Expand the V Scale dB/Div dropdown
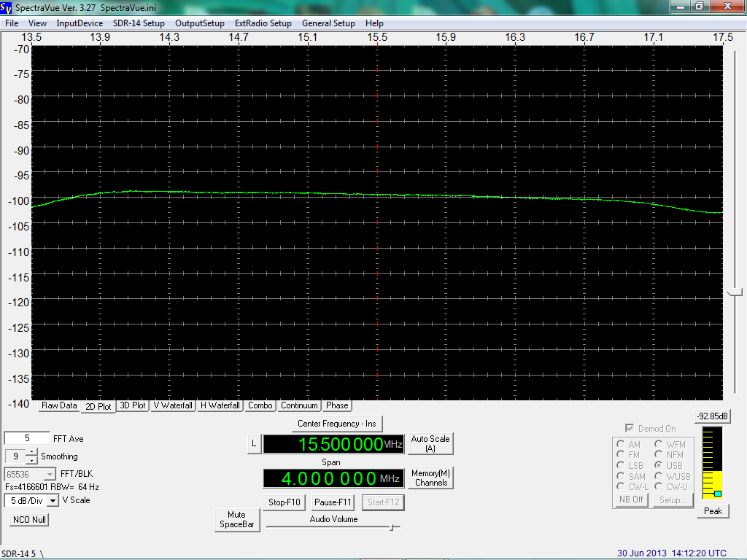747x560 pixels. (x=53, y=501)
